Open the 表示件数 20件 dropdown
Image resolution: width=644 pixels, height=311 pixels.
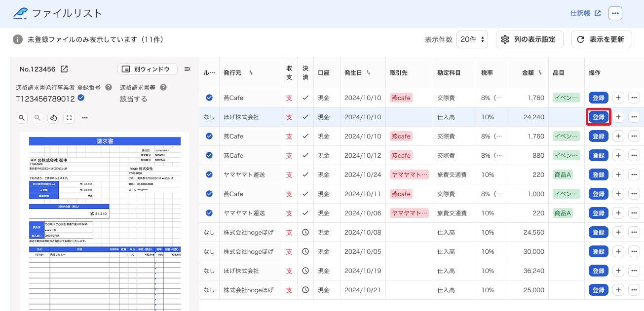coord(472,39)
